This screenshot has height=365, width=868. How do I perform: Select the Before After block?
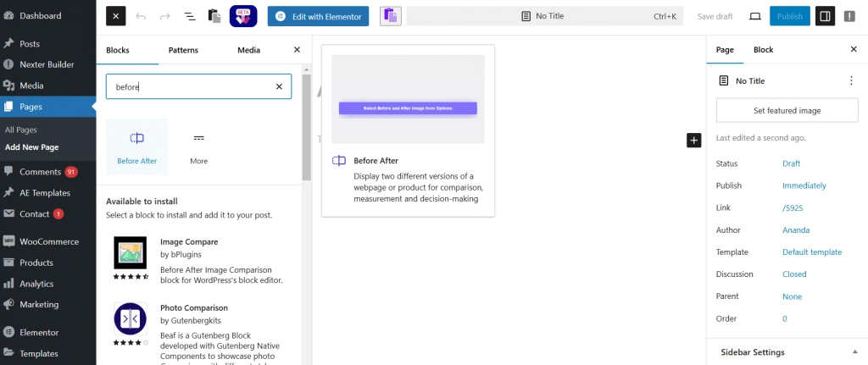coord(136,147)
